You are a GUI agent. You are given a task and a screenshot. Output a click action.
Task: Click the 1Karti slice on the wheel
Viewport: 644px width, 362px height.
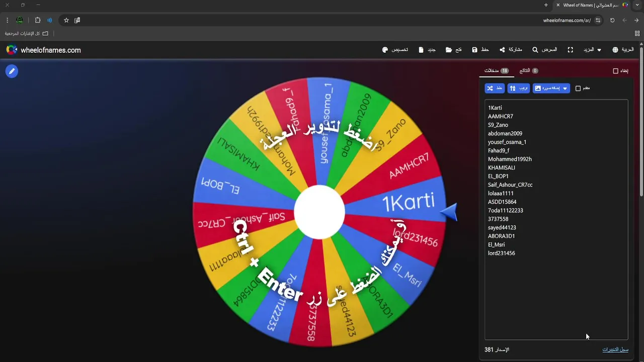click(x=409, y=202)
